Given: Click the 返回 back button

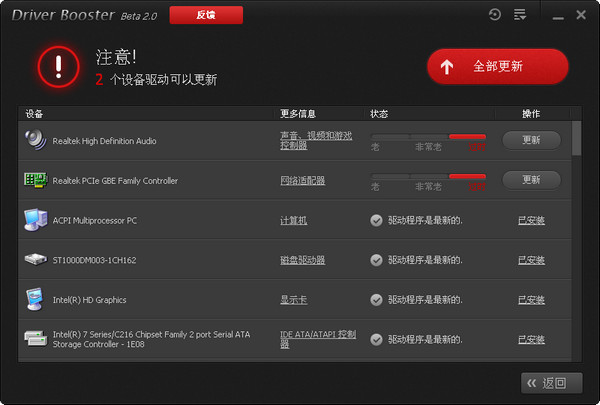Looking at the screenshot, I should point(551,383).
